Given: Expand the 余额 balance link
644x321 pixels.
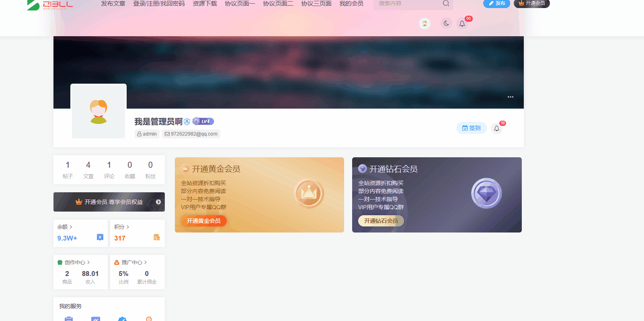Looking at the screenshot, I should pos(65,227).
